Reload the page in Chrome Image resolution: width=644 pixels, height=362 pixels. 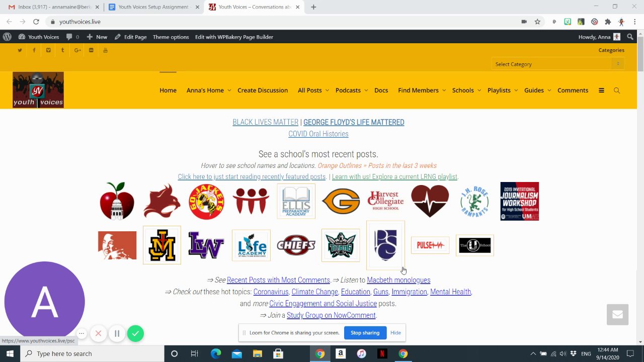click(x=36, y=22)
